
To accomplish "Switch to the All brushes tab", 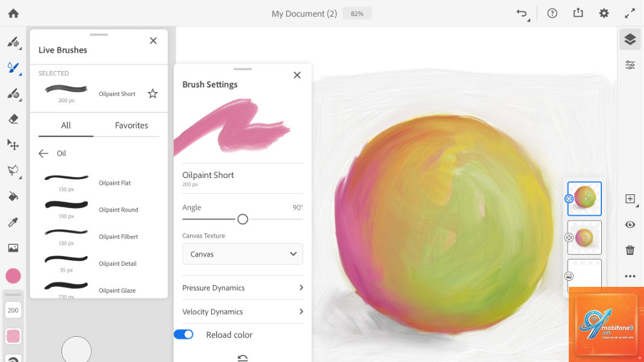I will tap(66, 125).
